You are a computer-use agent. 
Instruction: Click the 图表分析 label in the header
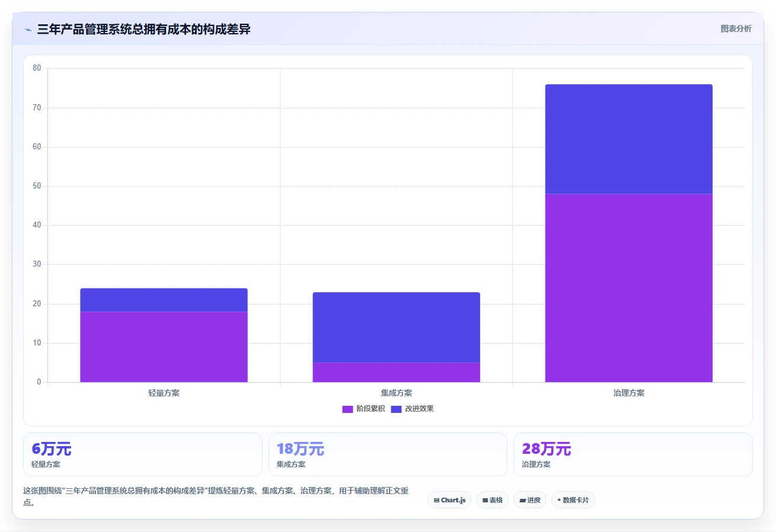click(x=736, y=28)
